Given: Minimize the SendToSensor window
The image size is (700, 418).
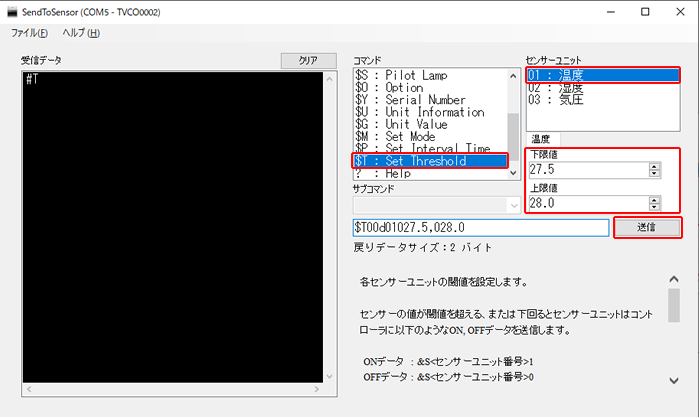Looking at the screenshot, I should [611, 12].
